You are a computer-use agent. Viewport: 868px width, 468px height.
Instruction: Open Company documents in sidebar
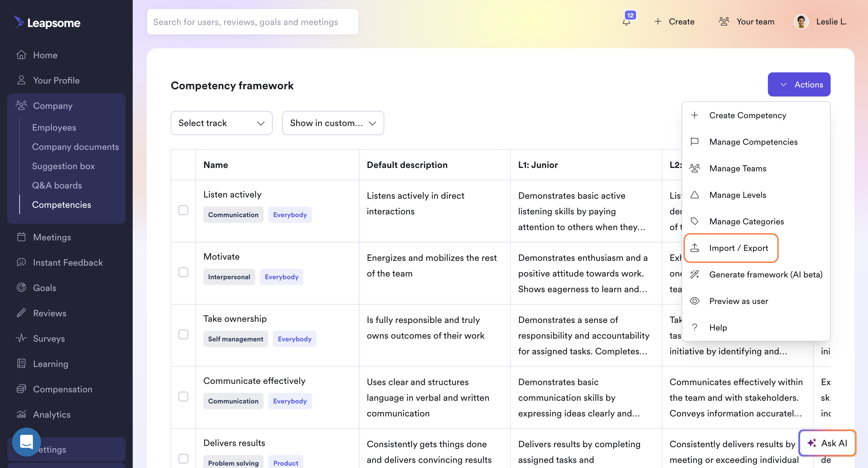(x=75, y=147)
